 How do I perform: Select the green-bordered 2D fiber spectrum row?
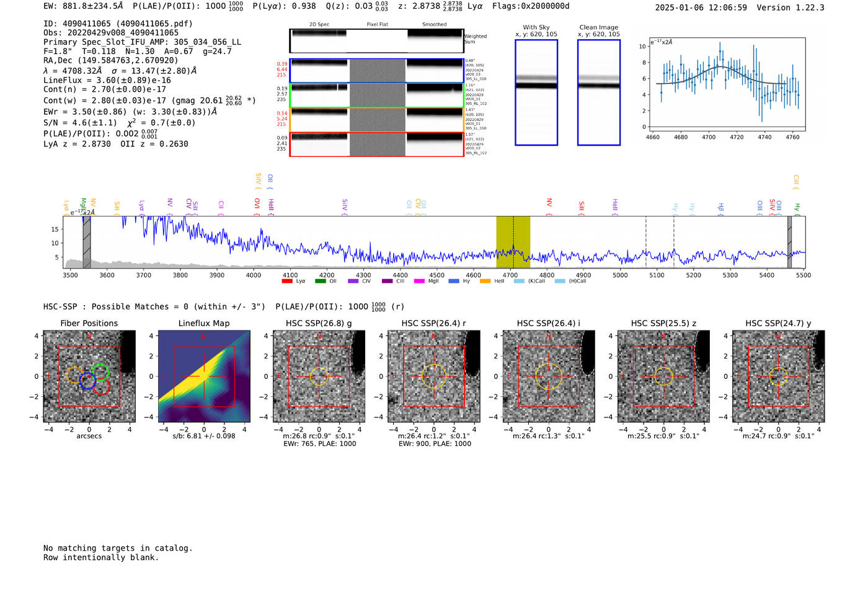(376, 96)
